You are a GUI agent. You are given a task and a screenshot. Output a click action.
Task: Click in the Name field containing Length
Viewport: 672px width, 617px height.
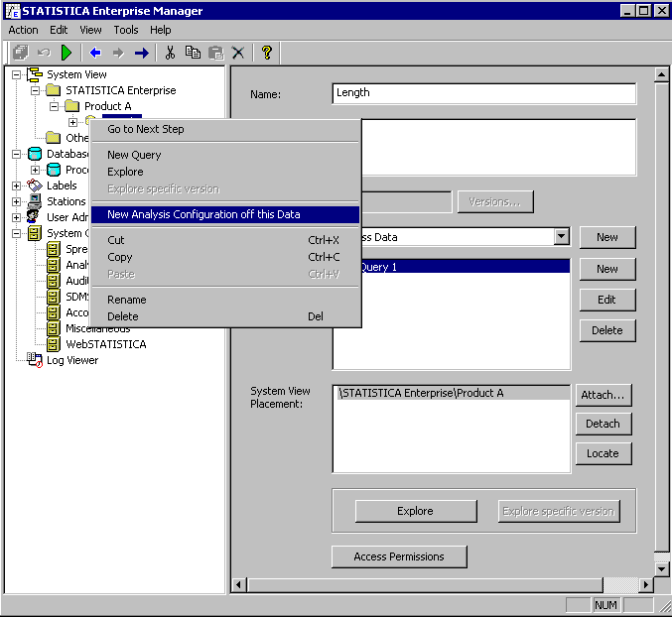483,93
